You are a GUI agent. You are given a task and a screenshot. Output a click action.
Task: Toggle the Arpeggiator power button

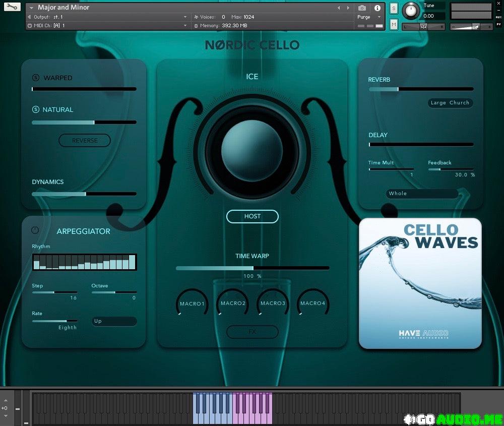pyautogui.click(x=35, y=230)
